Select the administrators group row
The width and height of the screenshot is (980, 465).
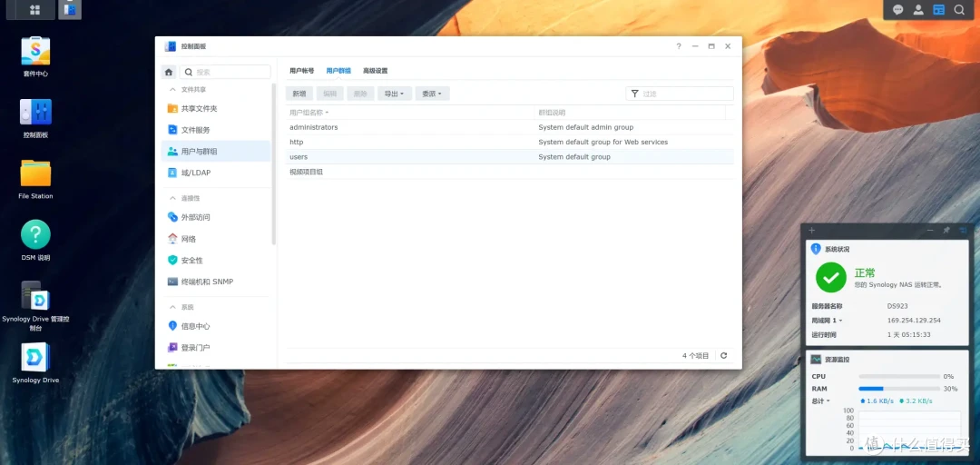click(510, 127)
